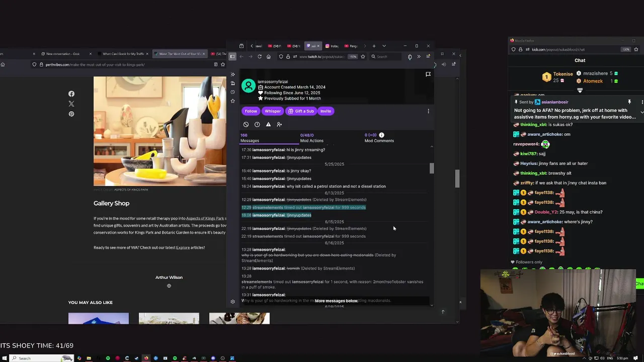Toggle reader view icon in perthvibes address bar
This screenshot has height=362, width=644.
pos(216,64)
